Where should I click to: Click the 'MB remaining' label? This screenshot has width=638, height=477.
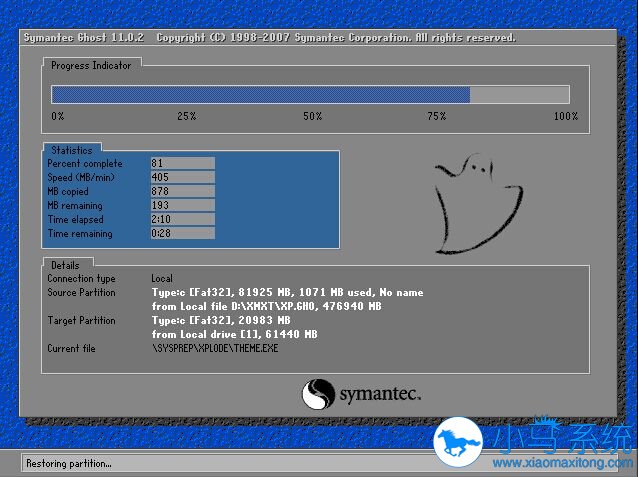[x=75, y=206]
